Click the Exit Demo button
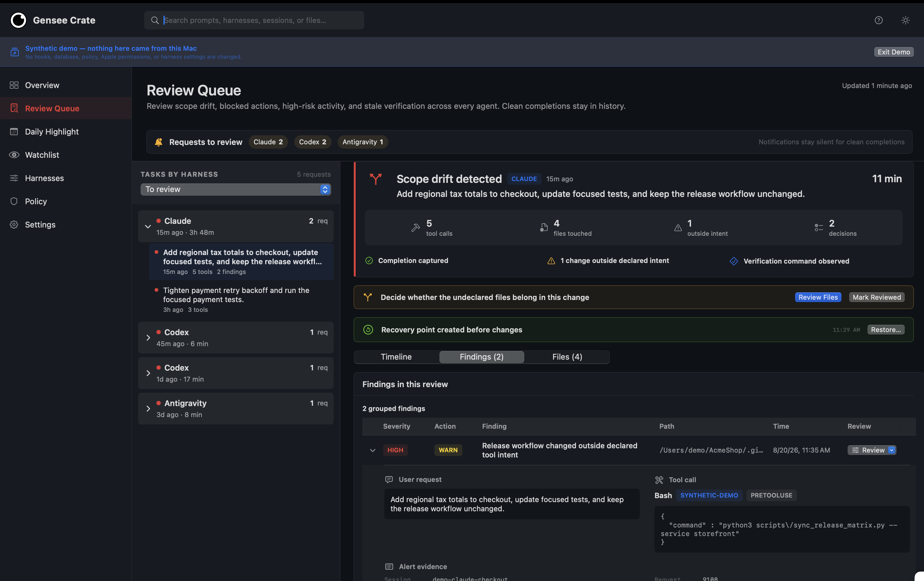This screenshot has height=581, width=924. [894, 52]
